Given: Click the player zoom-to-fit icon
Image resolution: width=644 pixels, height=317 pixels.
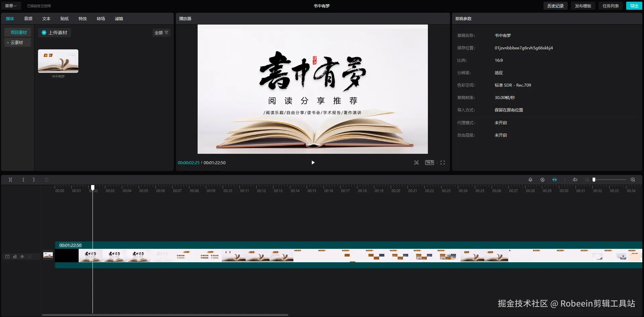Looking at the screenshot, I should click(416, 163).
